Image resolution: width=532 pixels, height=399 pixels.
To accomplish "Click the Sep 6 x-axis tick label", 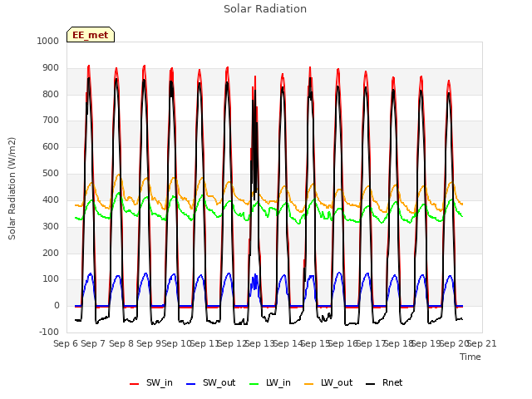I will click(66, 343).
